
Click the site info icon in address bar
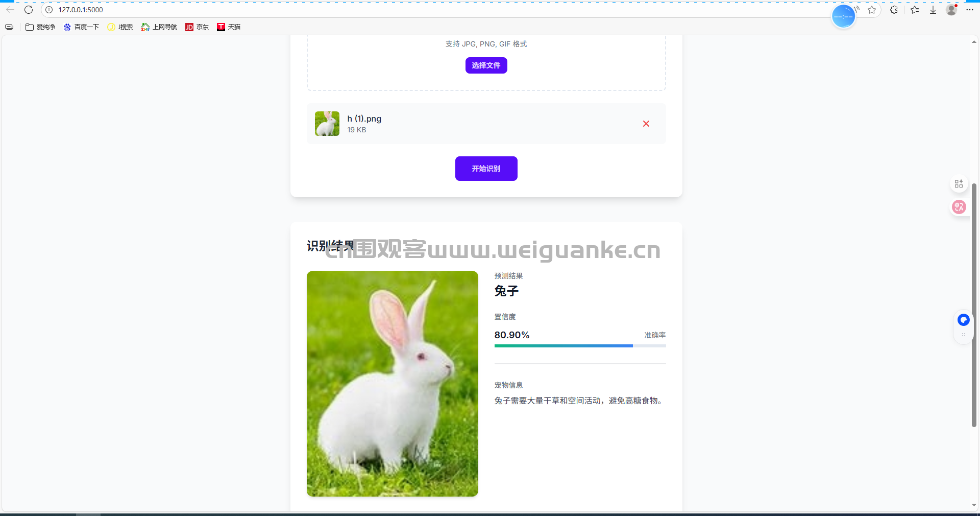click(49, 10)
